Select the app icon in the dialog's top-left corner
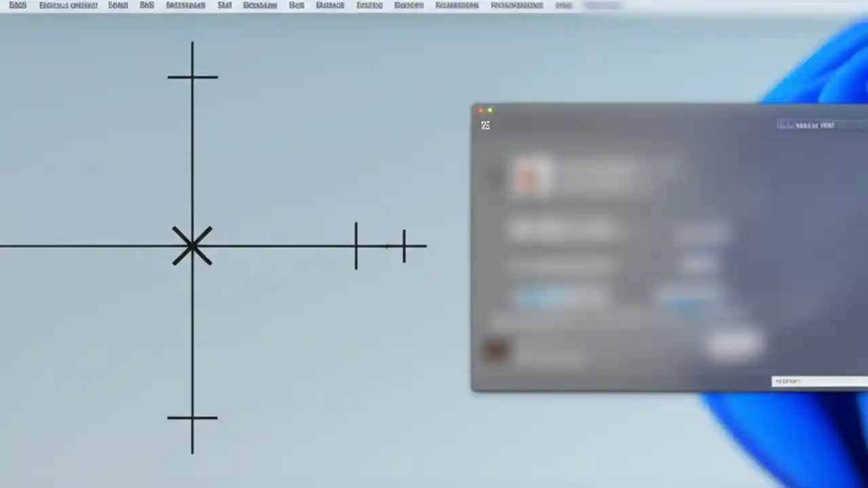 pyautogui.click(x=485, y=125)
